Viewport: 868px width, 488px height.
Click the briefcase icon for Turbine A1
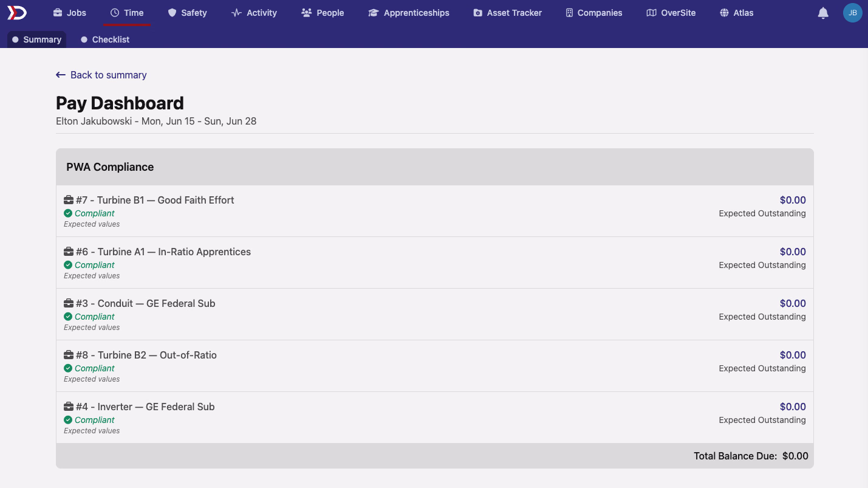[x=69, y=252]
